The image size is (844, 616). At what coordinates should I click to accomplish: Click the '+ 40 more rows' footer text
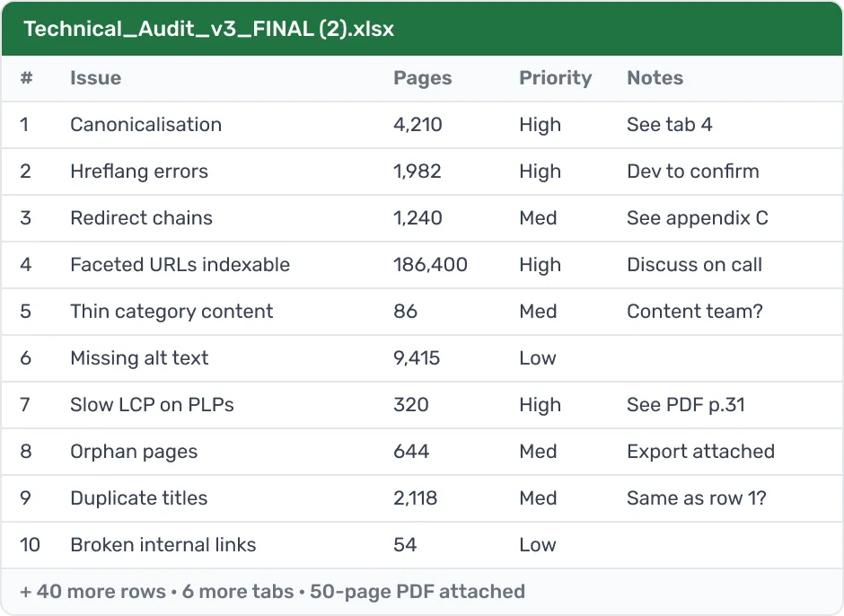coord(92,592)
